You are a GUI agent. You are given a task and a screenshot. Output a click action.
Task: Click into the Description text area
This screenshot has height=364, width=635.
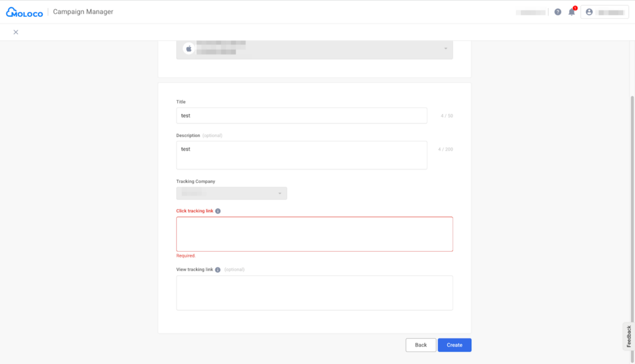[x=301, y=155]
